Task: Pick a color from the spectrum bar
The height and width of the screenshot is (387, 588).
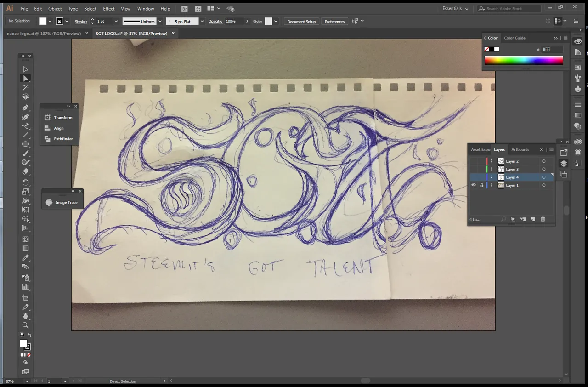Action: pos(524,60)
